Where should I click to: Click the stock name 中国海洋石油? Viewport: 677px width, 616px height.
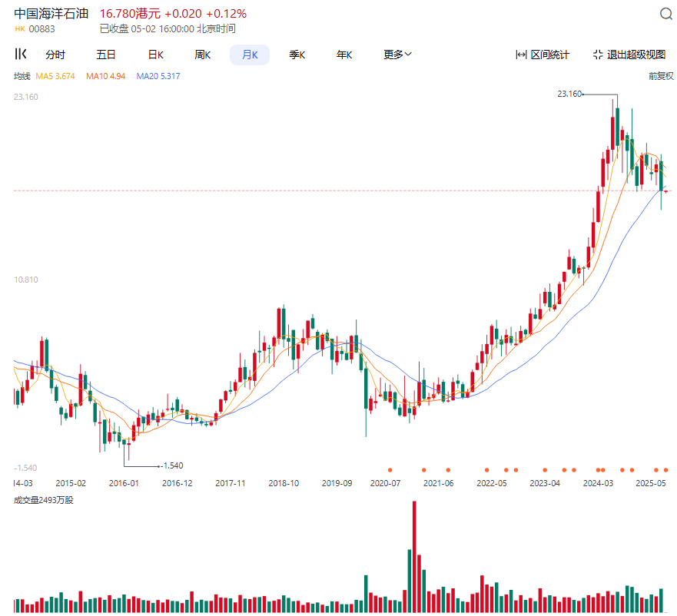51,14
